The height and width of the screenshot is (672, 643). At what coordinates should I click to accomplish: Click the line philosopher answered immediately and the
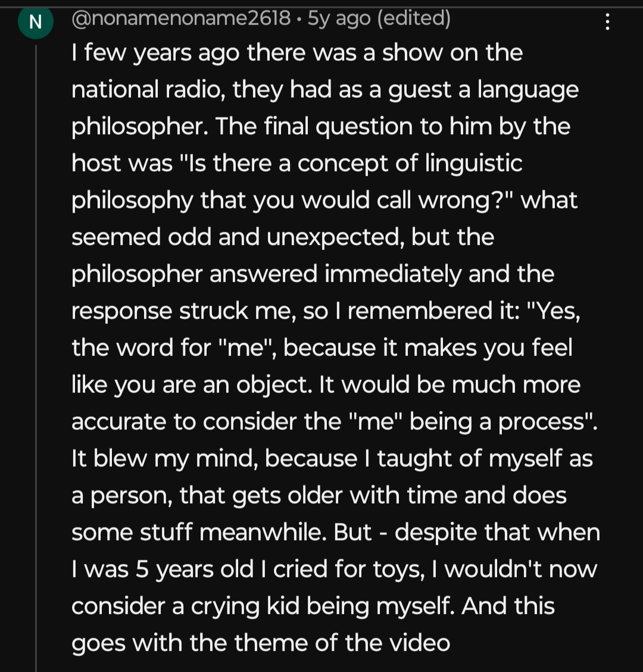coord(313,275)
